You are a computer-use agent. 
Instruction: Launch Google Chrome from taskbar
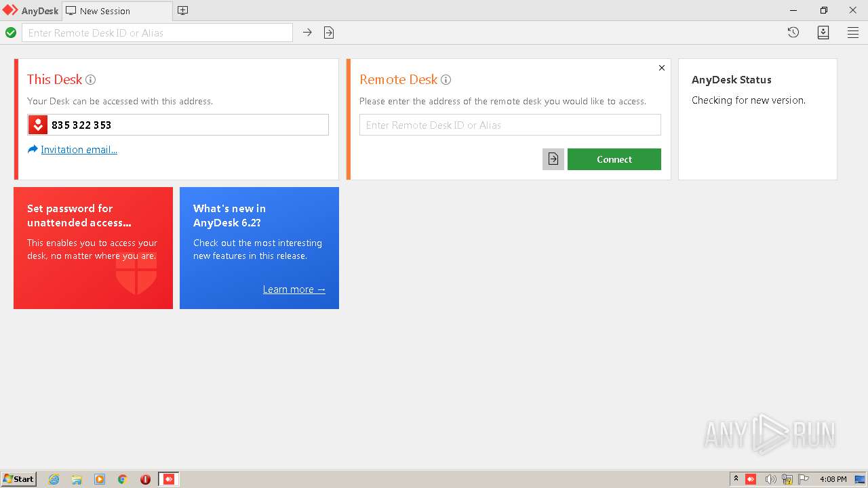coord(123,479)
